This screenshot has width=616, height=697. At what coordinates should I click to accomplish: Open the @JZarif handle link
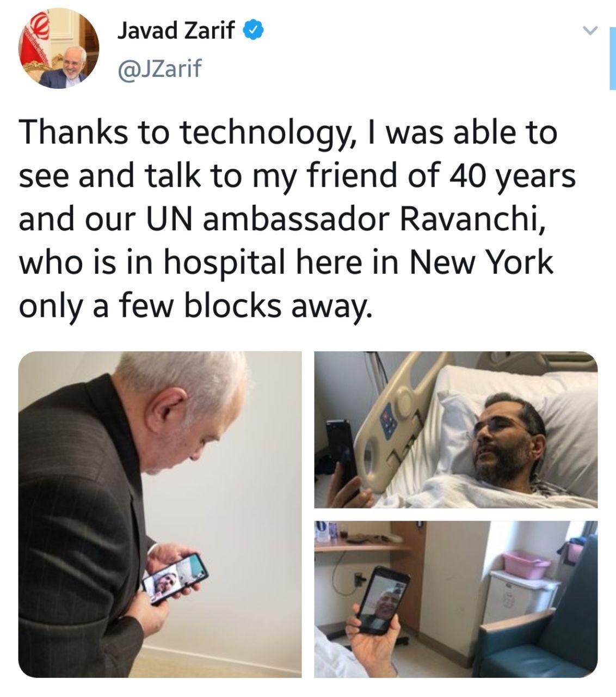pos(159,69)
